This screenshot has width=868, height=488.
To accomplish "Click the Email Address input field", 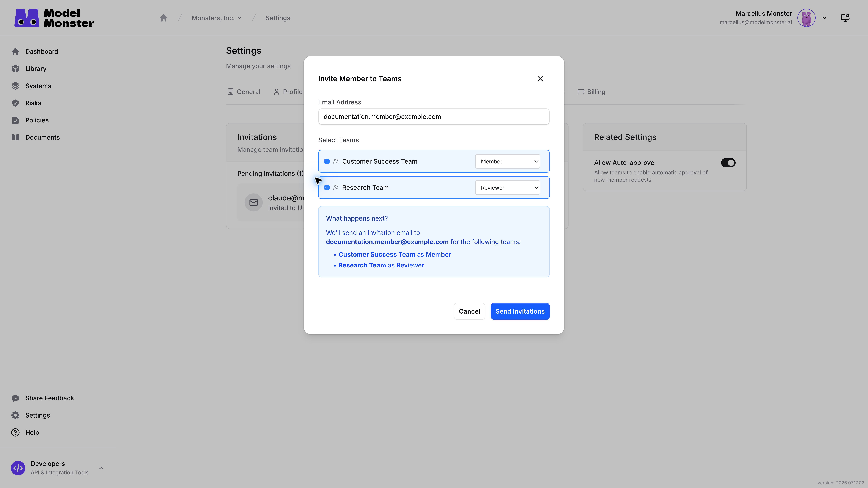I will (x=434, y=117).
